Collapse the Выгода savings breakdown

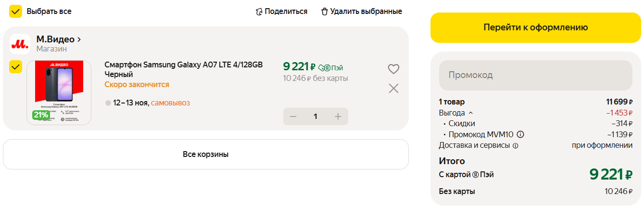[x=470, y=113]
